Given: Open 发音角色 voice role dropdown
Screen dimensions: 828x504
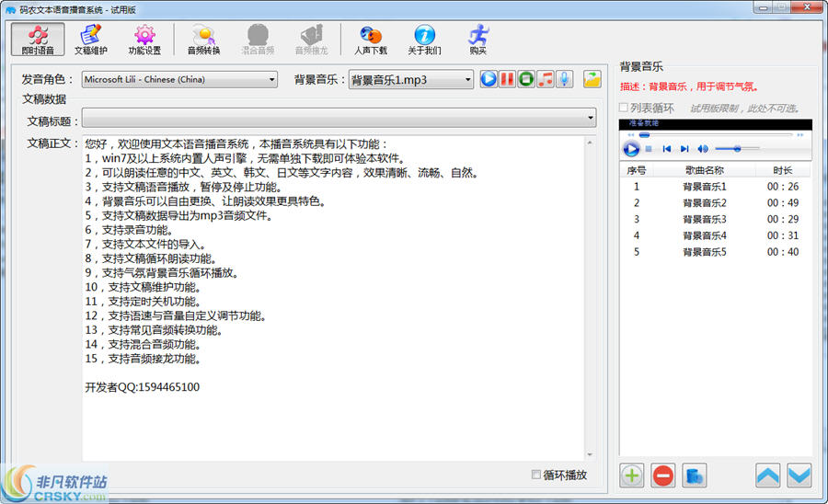Looking at the screenshot, I should pyautogui.click(x=179, y=80).
